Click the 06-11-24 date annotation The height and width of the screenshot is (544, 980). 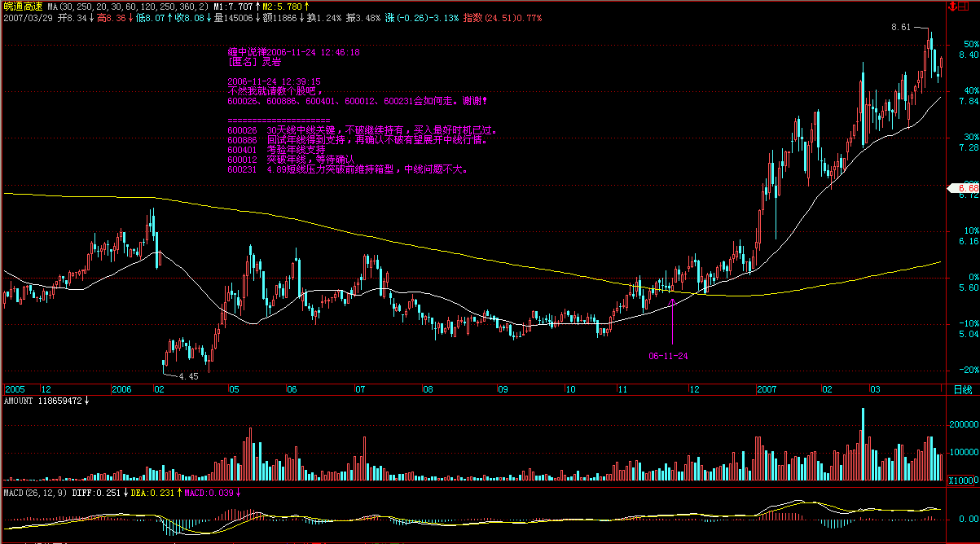(669, 356)
